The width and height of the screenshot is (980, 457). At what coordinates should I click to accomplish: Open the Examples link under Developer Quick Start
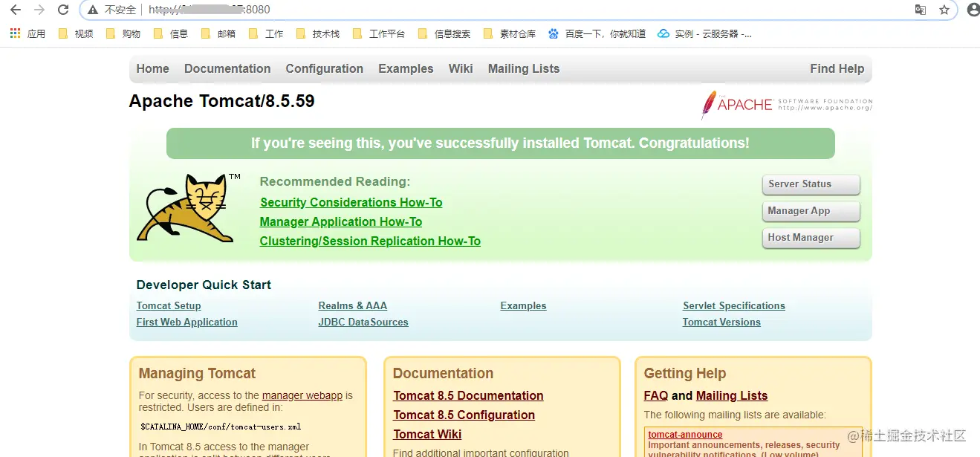[523, 305]
